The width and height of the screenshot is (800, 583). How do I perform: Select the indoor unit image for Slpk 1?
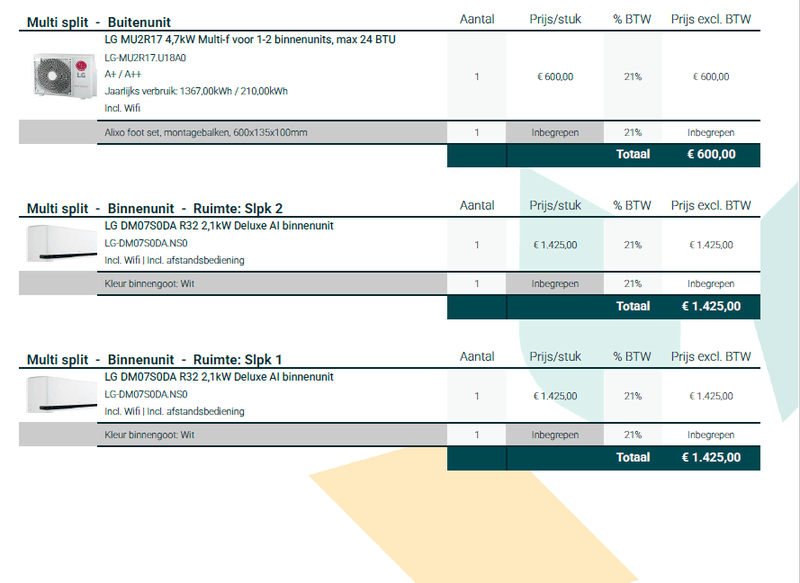click(61, 394)
